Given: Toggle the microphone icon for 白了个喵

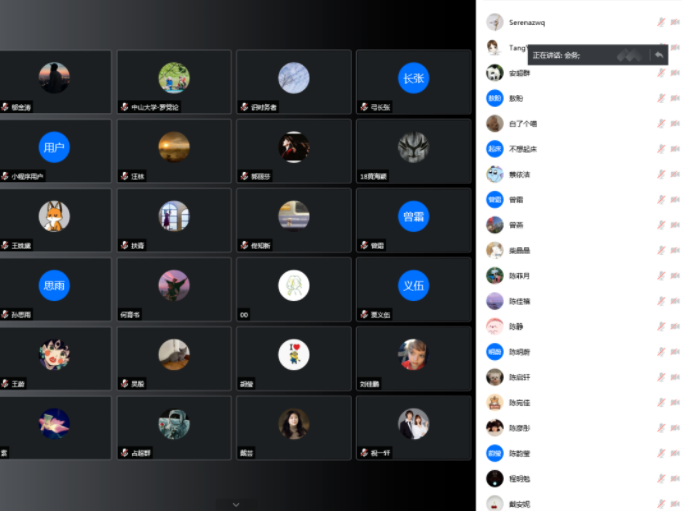Looking at the screenshot, I should coord(661,124).
